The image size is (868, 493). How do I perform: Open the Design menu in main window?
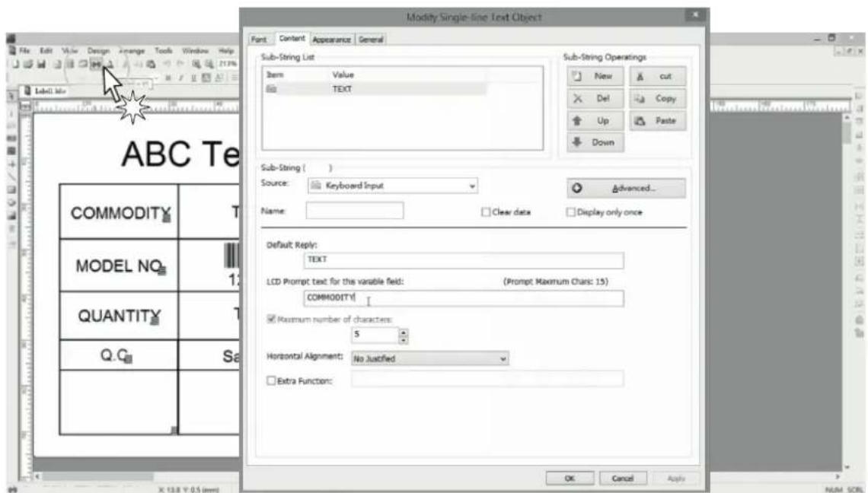point(98,50)
